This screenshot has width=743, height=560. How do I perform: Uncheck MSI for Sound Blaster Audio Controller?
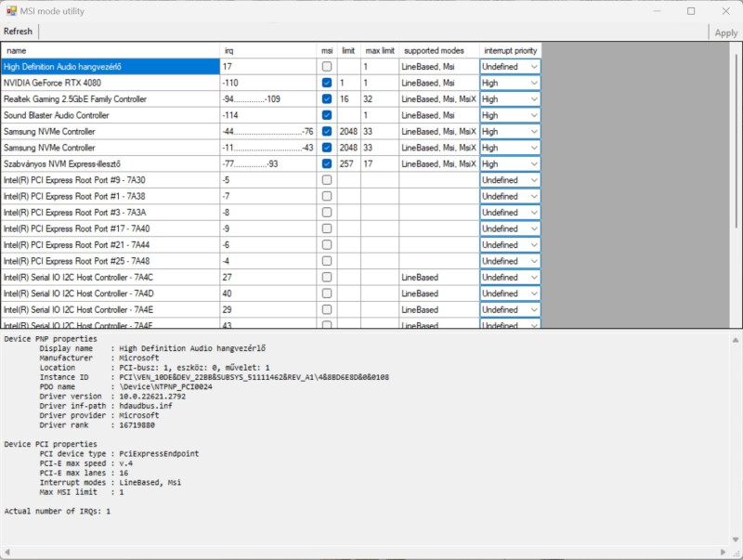[x=327, y=115]
